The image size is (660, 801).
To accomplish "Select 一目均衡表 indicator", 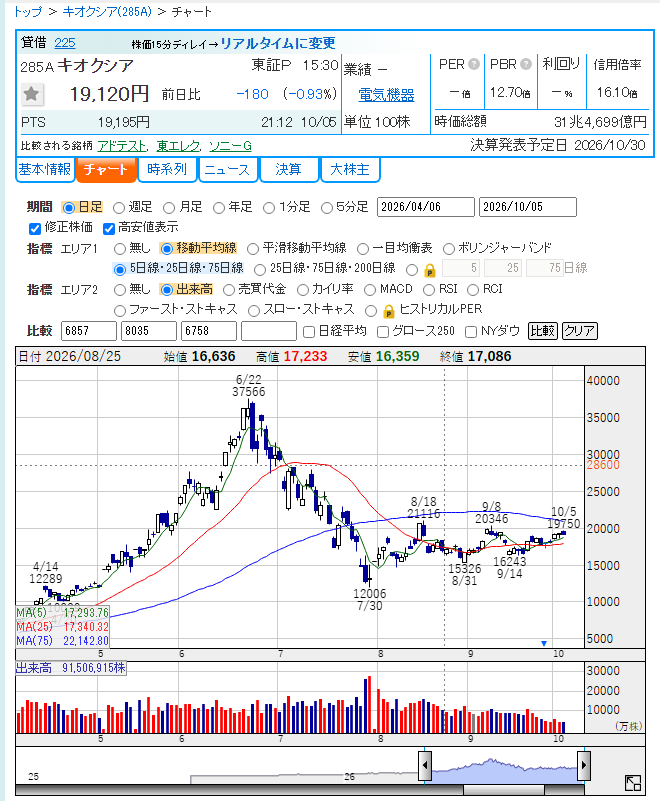I will pos(363,249).
